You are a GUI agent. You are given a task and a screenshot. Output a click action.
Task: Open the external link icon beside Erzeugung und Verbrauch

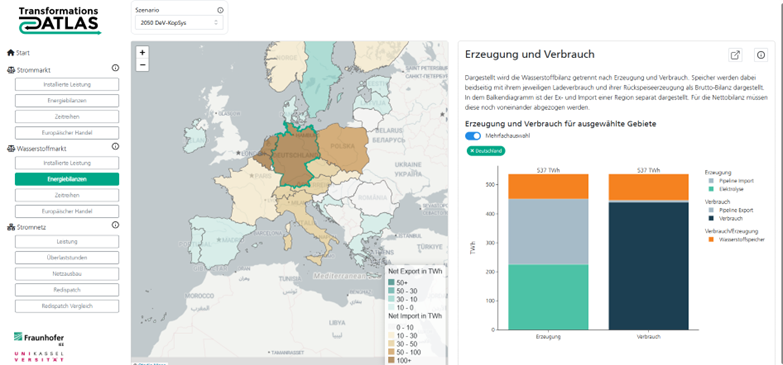735,55
